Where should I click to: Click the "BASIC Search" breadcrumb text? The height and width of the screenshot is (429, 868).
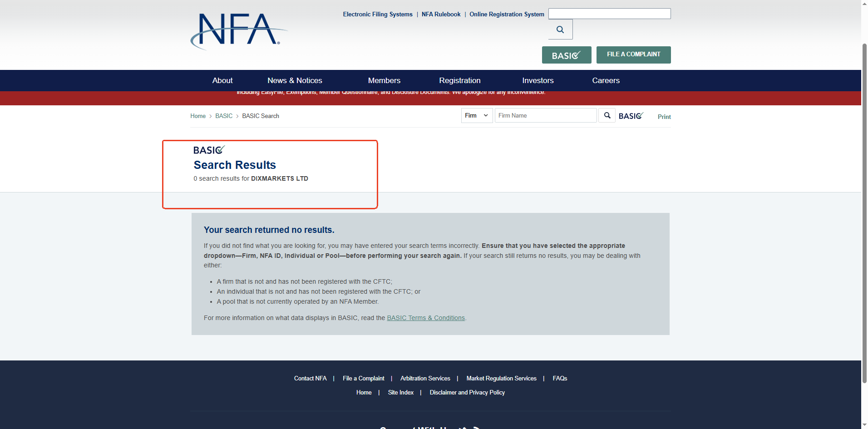click(261, 116)
